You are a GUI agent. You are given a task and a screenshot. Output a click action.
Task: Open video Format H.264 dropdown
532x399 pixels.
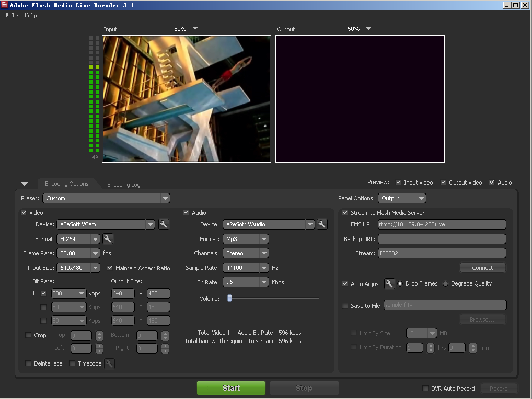(78, 239)
